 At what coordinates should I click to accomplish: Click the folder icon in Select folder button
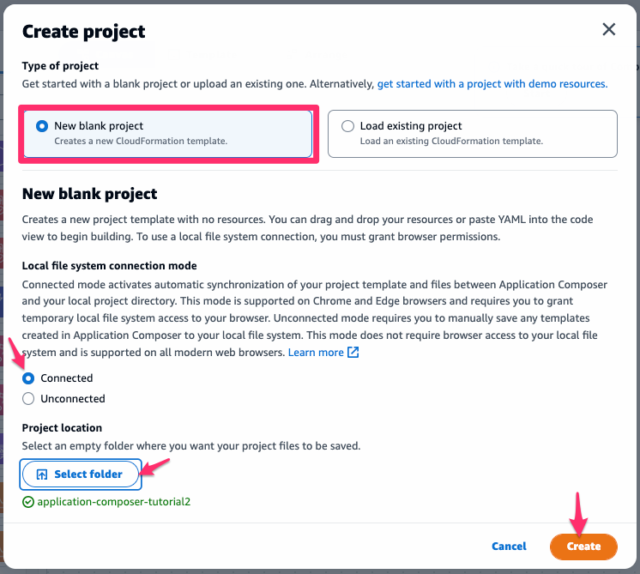42,474
